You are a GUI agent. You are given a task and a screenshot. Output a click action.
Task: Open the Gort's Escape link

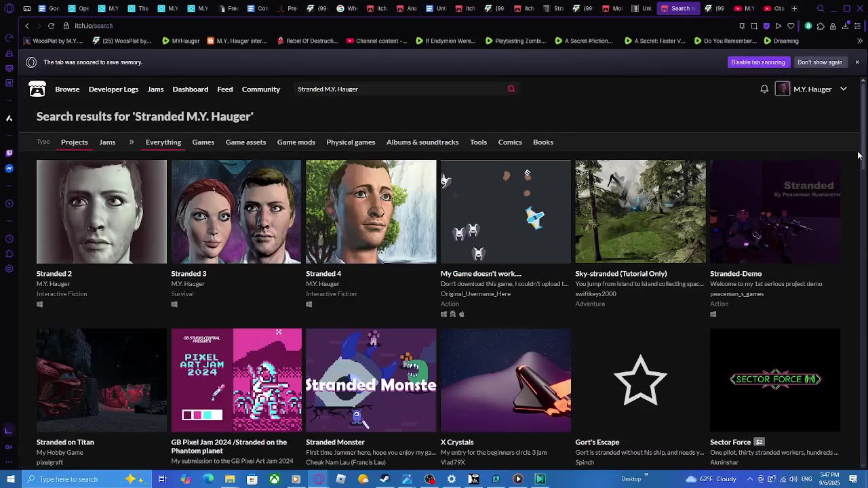(x=597, y=442)
